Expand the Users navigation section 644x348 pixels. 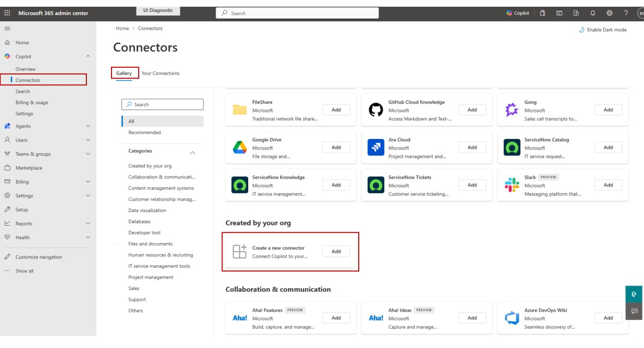click(88, 140)
